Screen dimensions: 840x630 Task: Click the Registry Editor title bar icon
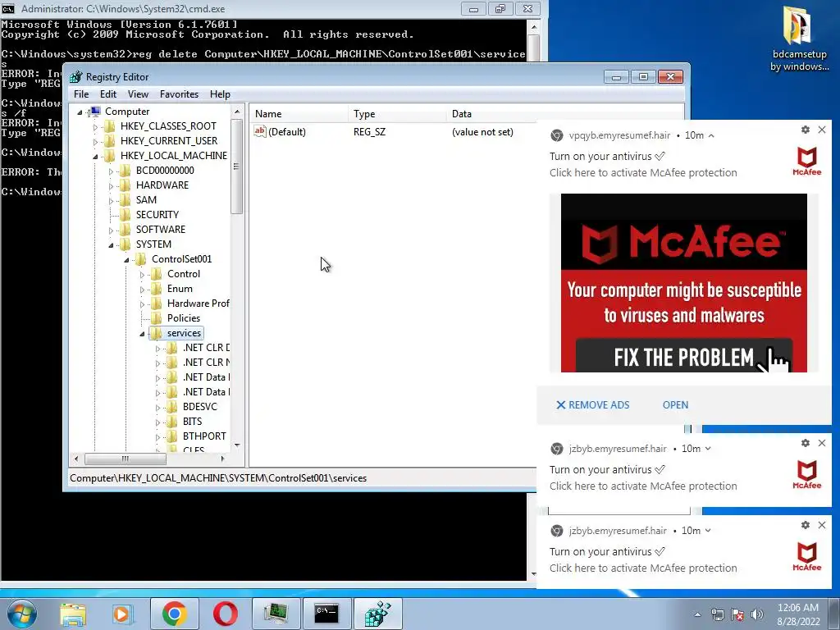[76, 77]
